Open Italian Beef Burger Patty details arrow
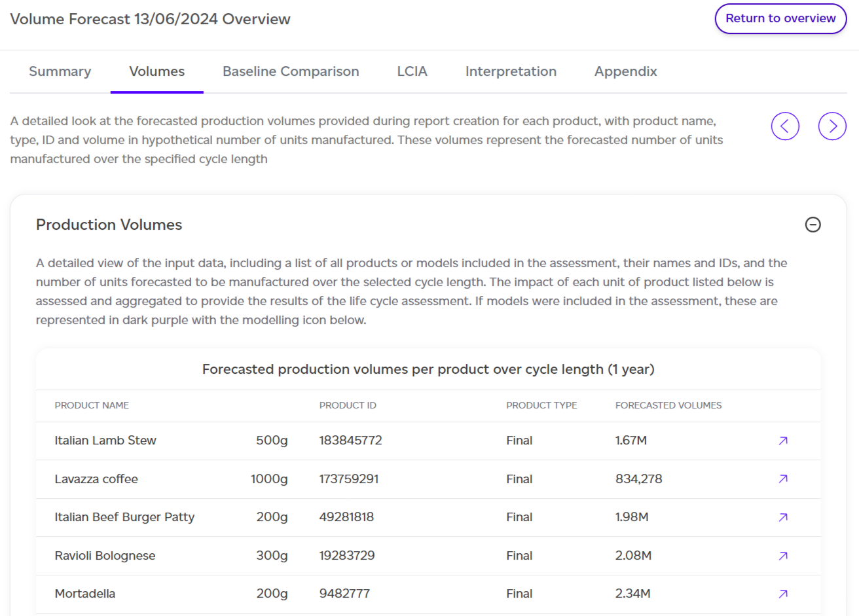859x616 pixels. (783, 517)
